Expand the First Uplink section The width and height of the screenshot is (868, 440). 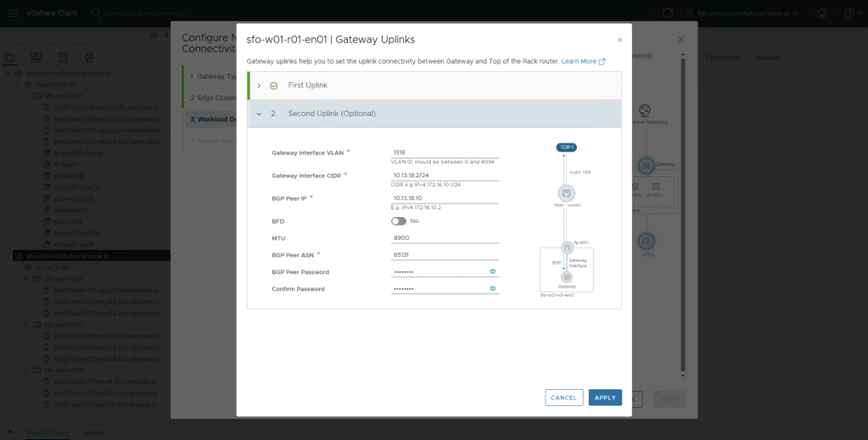point(259,86)
